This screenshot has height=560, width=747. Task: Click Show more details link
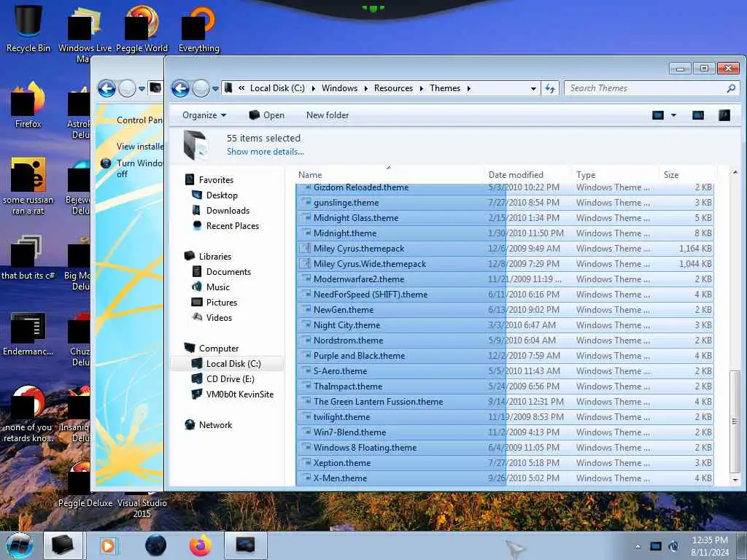point(266,152)
